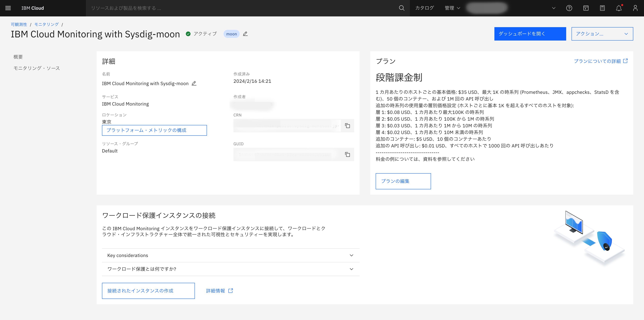This screenshot has height=320, width=644.
Task: Open the user profile icon
Action: (635, 8)
